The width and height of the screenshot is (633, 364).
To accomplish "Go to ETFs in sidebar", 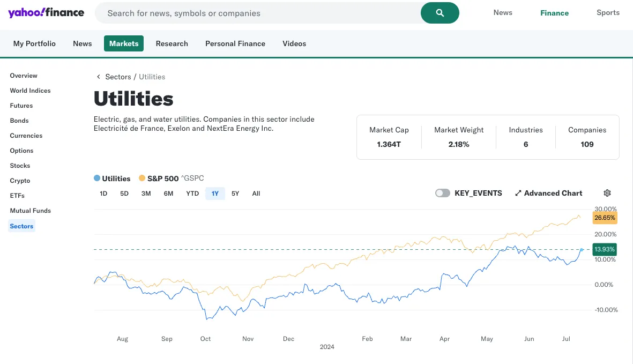I will coord(17,195).
